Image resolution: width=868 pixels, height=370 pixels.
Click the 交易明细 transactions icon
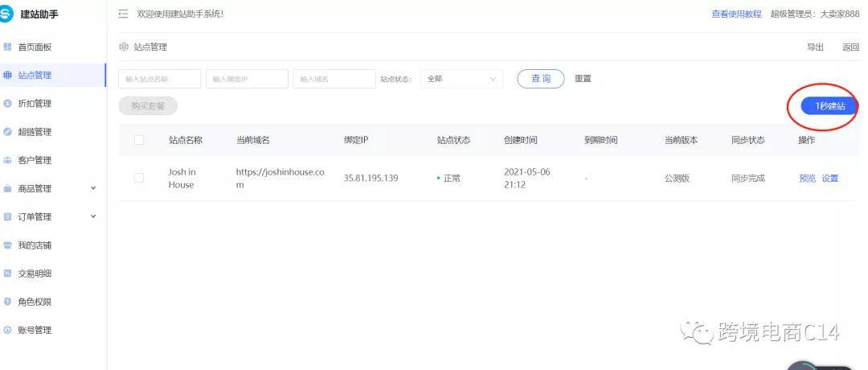[7, 273]
